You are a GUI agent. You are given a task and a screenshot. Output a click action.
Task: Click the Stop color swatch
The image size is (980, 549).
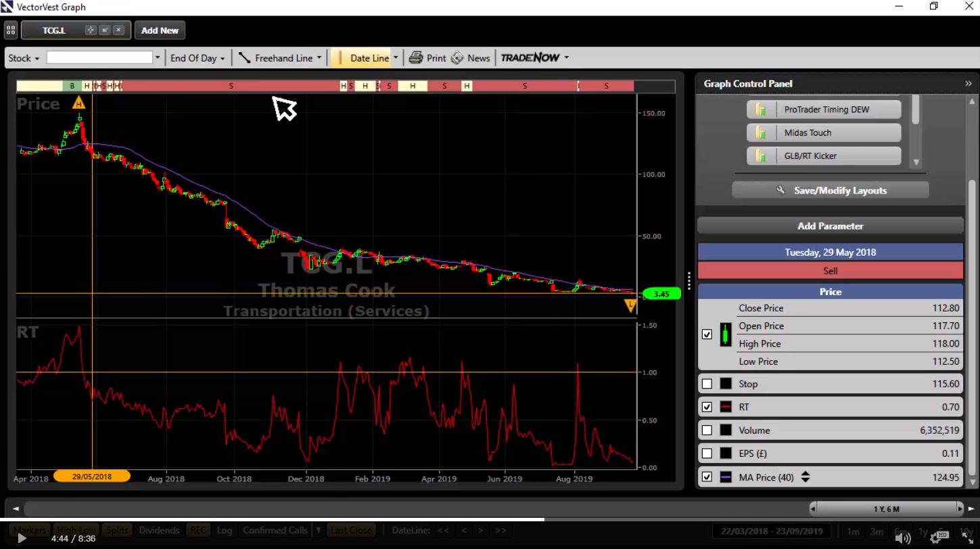(x=726, y=384)
